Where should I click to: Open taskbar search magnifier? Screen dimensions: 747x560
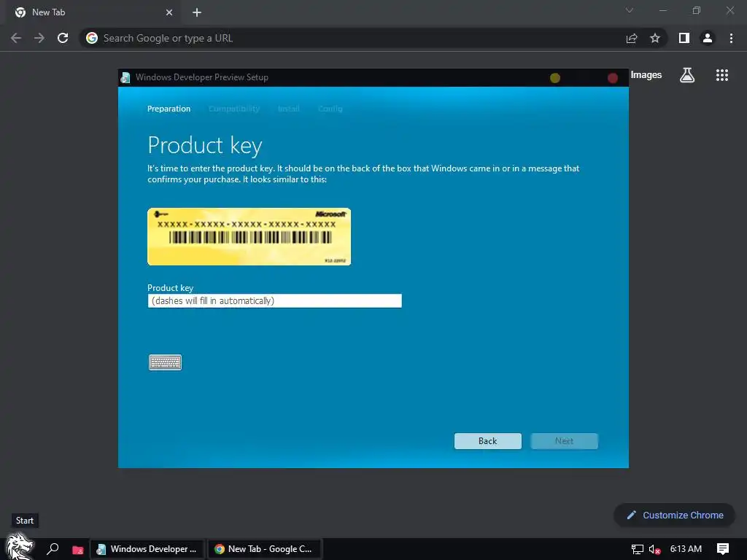(x=53, y=549)
